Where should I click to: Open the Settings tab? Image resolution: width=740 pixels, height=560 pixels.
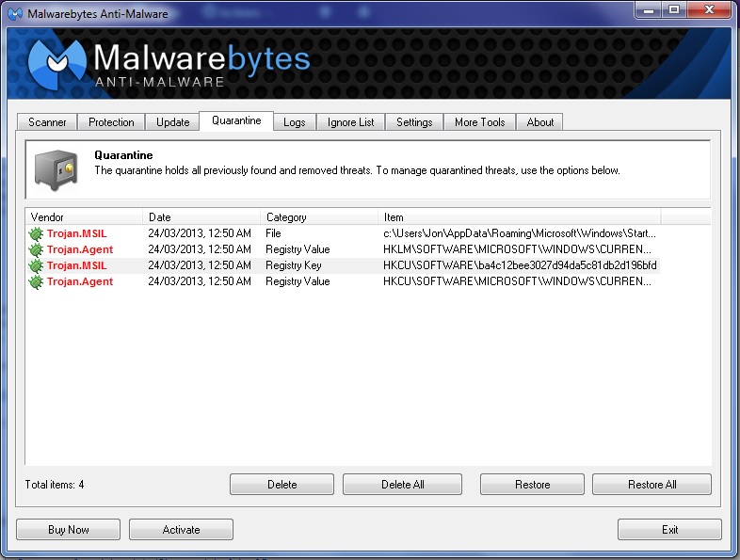414,122
